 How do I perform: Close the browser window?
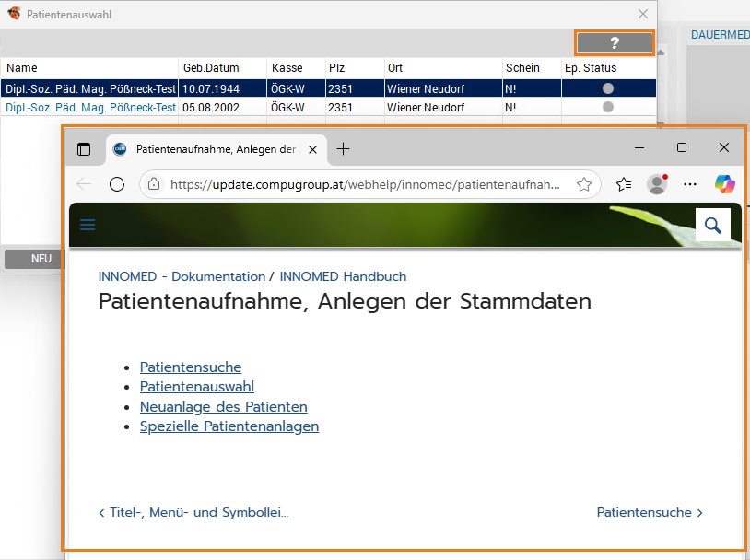pyautogui.click(x=724, y=147)
